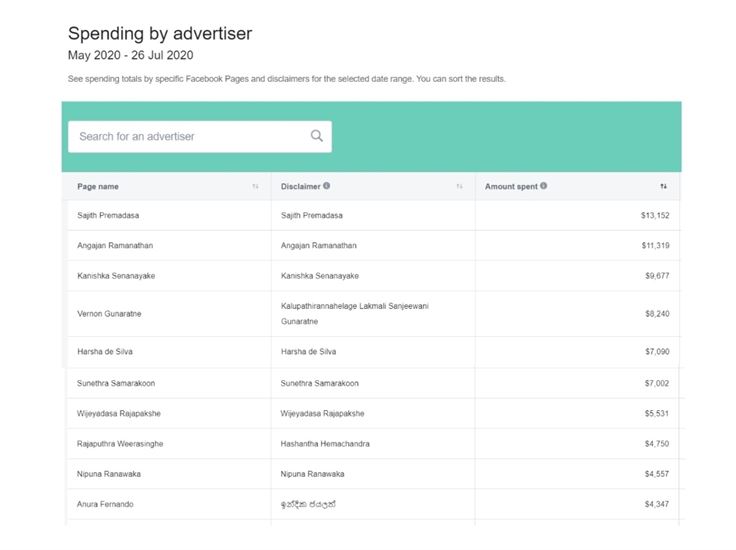
Task: Click the $11,319 amount
Action: click(656, 245)
